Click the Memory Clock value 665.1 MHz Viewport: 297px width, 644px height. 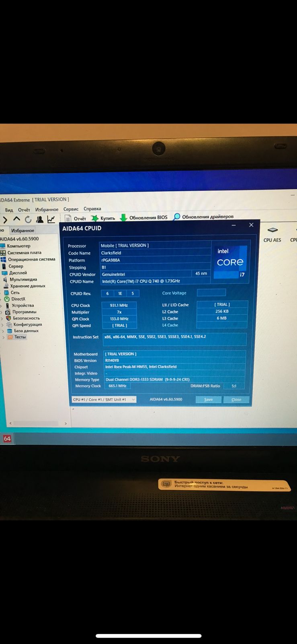[118, 386]
